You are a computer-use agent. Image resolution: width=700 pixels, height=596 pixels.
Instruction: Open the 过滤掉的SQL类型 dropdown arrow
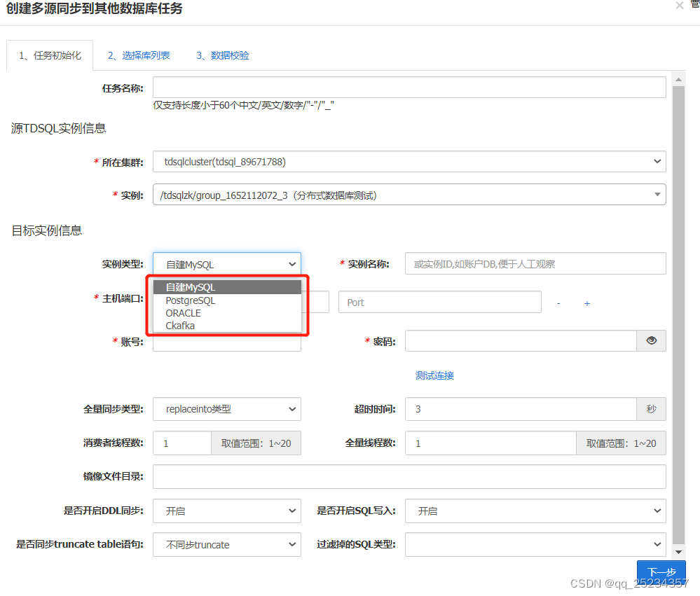click(x=657, y=544)
